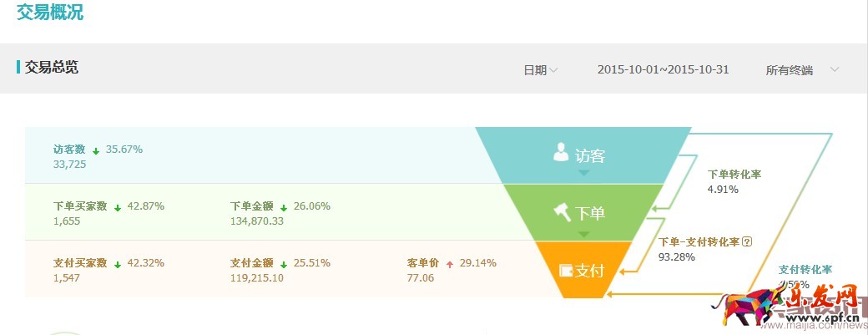Click the gavel icon on 下单 segment

[563, 212]
